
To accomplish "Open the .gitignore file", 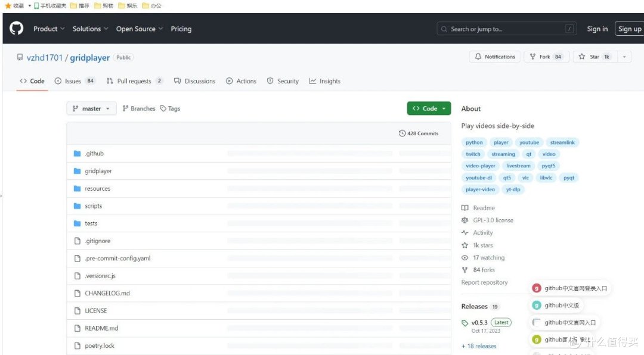I will pyautogui.click(x=97, y=241).
